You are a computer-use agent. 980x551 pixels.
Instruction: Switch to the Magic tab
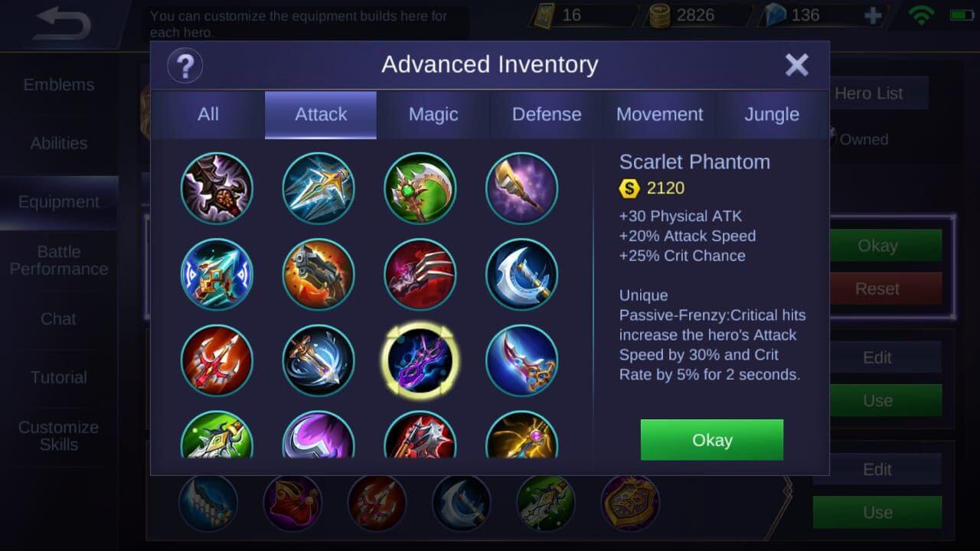pos(433,115)
